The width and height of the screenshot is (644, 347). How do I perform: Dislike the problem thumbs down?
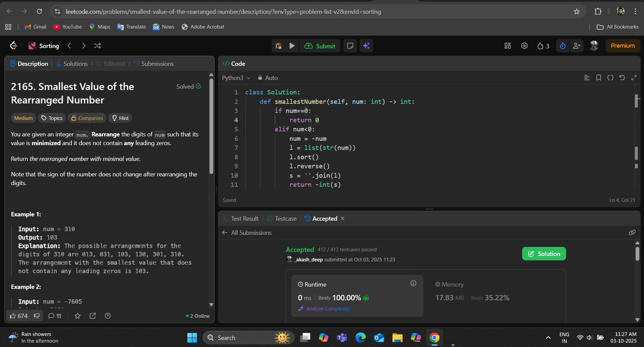(37, 316)
